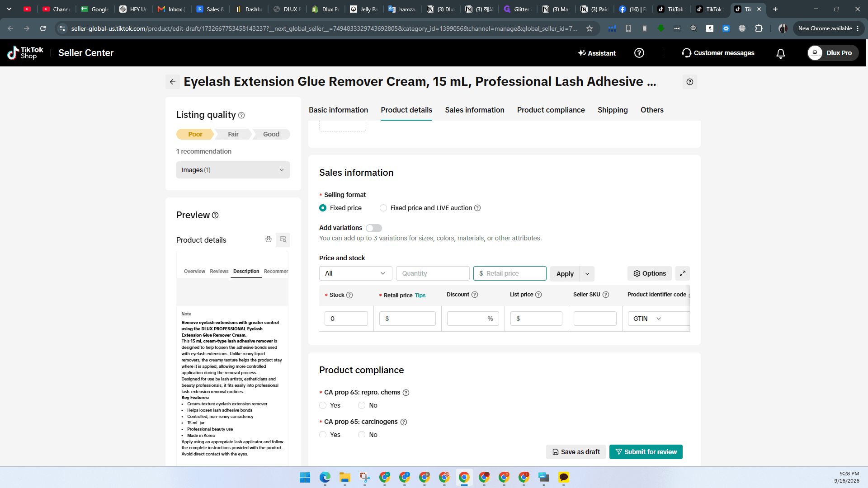
Task: Click the Apply button
Action: (565, 274)
